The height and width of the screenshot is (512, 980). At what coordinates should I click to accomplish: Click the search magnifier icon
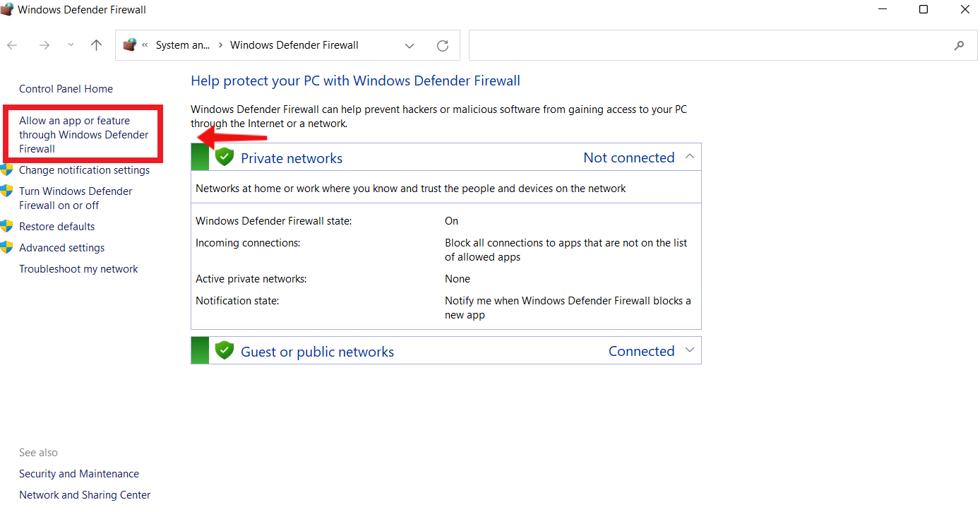point(959,45)
